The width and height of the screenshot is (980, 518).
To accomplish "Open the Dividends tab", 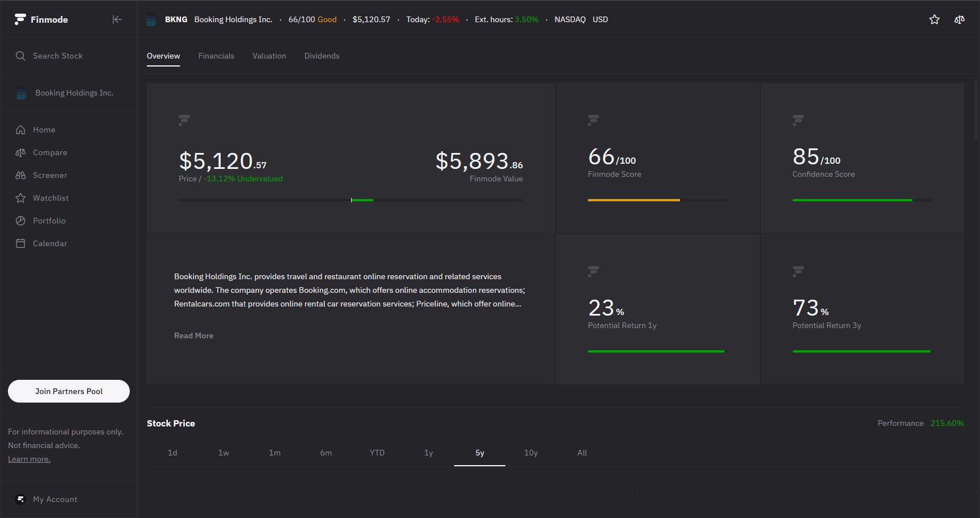I will (322, 56).
